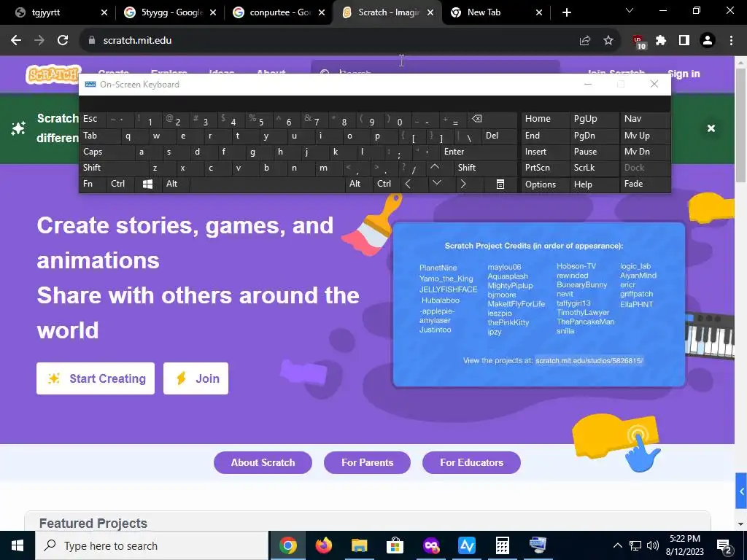Toggle left Alt key on On-Screen Keyboard

[175, 184]
